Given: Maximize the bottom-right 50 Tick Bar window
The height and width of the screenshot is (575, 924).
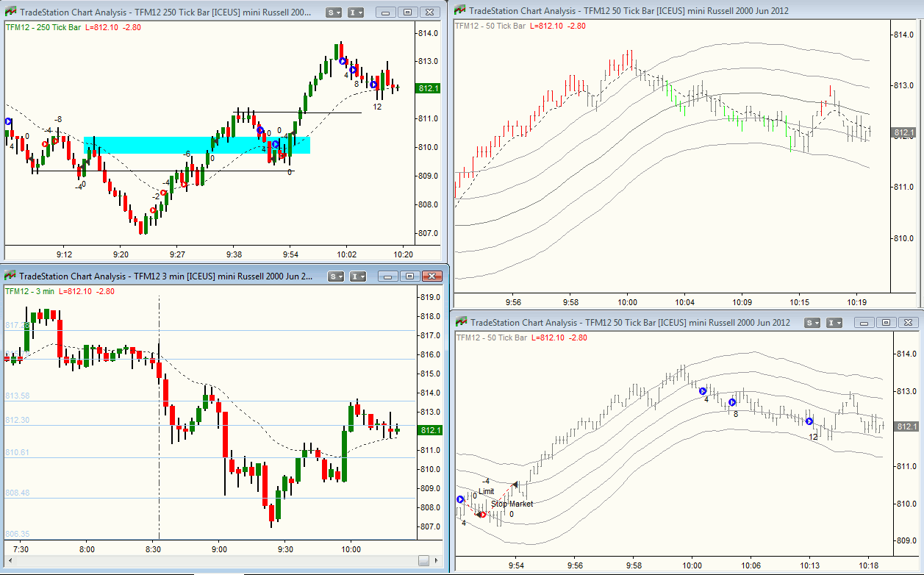Looking at the screenshot, I should click(x=886, y=323).
